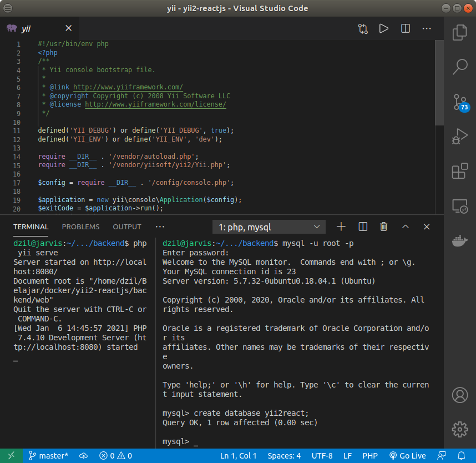This screenshot has width=476, height=463.
Task: Open notifications bell in status bar
Action: click(462, 456)
